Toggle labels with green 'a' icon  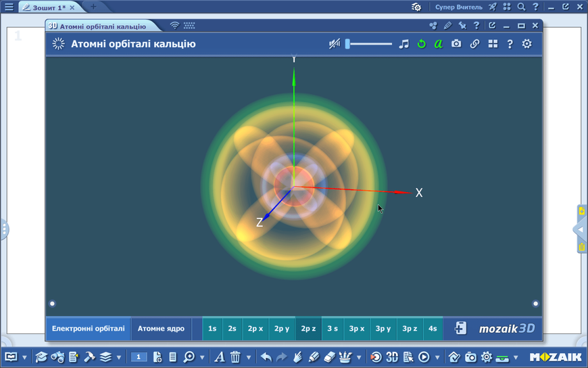[439, 44]
